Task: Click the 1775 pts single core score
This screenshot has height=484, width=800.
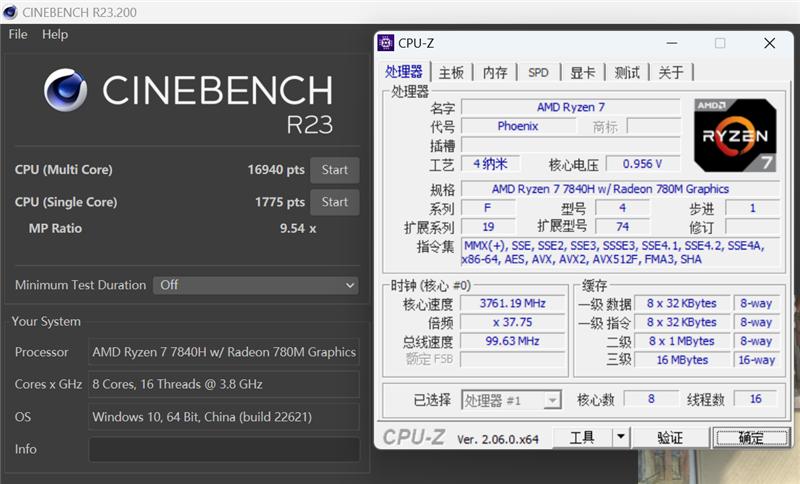Action: [280, 202]
